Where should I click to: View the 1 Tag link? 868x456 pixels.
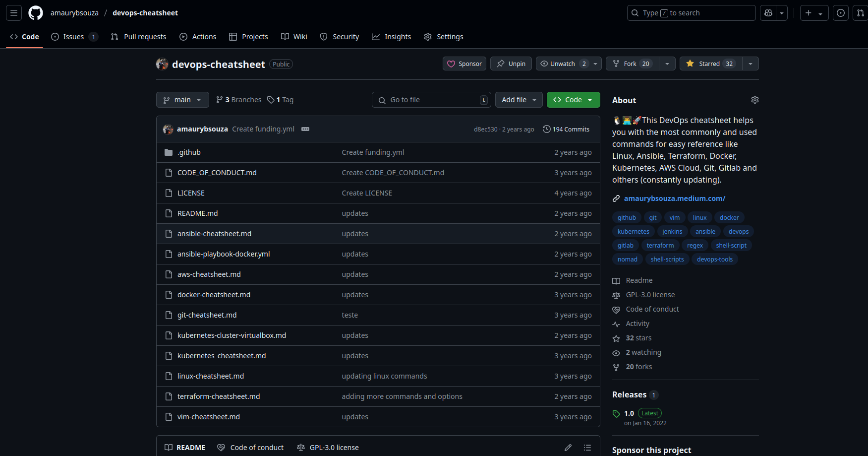(280, 100)
